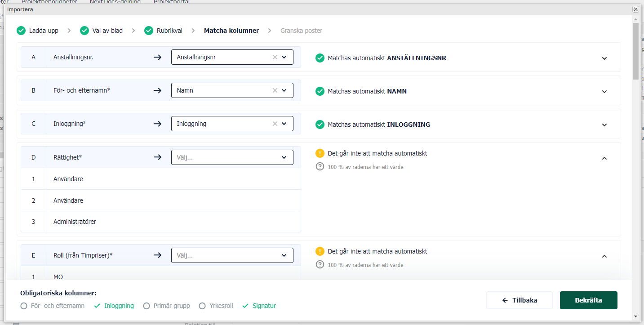Click the yellow warning icon in the Roll (från Timpriser) row
This screenshot has width=644, height=325.
(320, 251)
